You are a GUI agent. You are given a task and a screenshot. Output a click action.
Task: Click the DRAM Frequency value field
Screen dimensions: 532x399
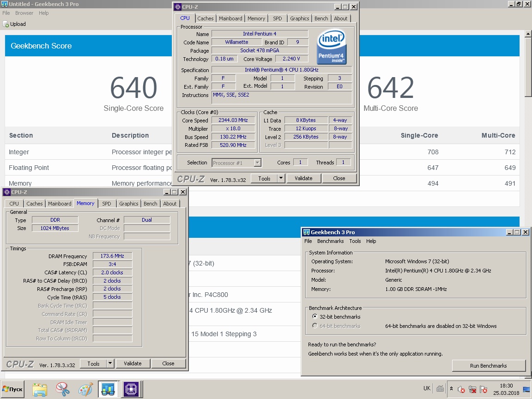pos(112,256)
